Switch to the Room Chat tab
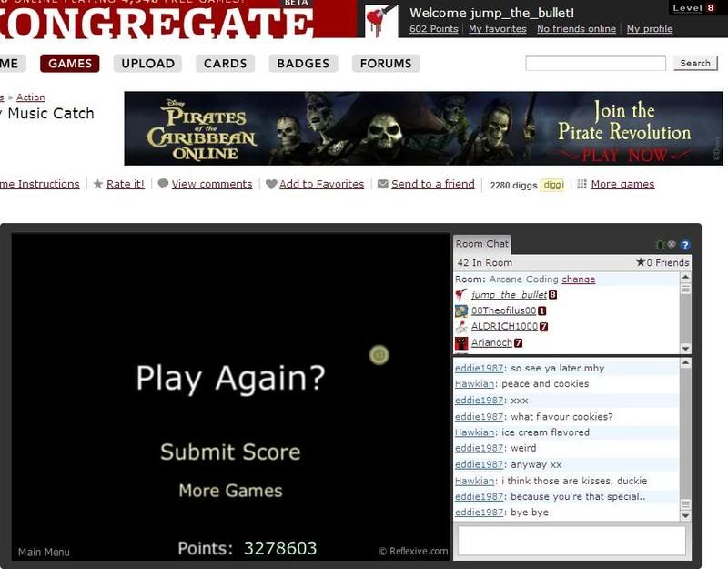The width and height of the screenshot is (728, 569). pyautogui.click(x=482, y=244)
